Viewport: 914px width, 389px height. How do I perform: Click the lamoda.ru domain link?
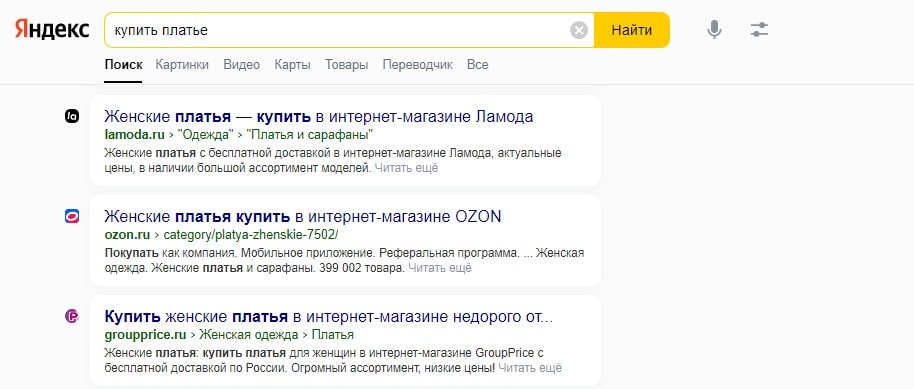coord(135,135)
